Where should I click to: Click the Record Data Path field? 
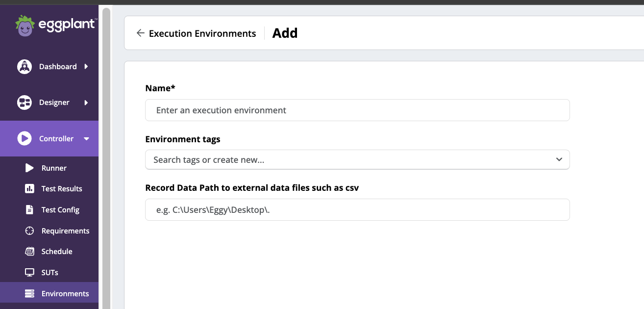(x=357, y=209)
